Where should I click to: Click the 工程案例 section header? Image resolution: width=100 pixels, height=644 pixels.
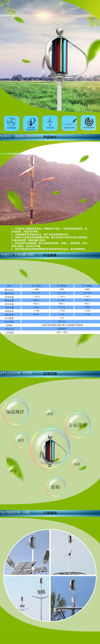pyautogui.click(x=50, y=513)
